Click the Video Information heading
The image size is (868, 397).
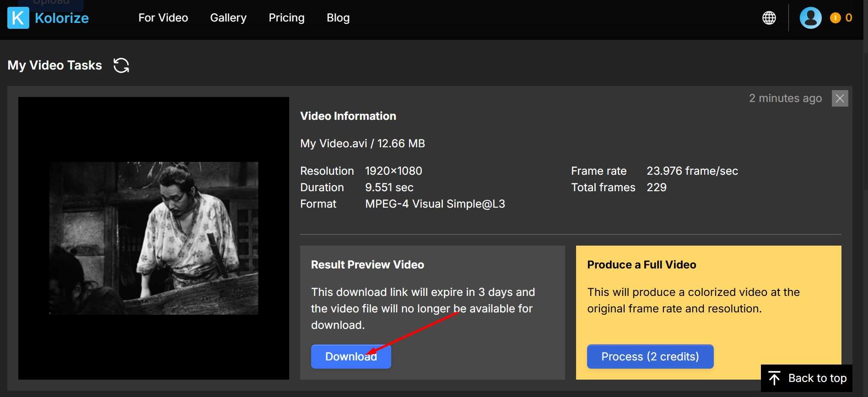[x=348, y=116]
